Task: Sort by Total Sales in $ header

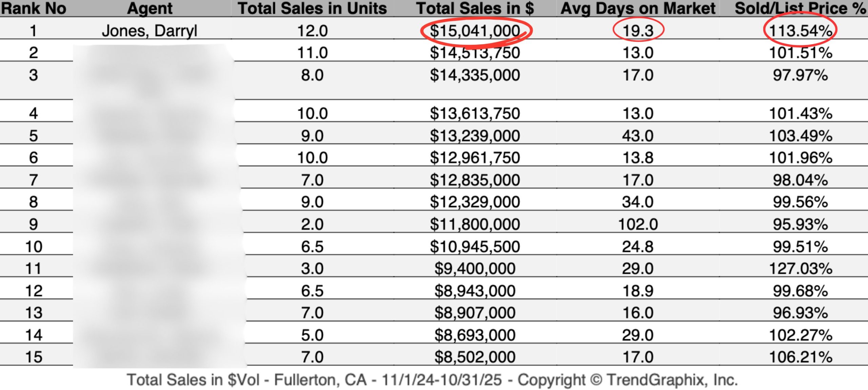Action: click(475, 8)
